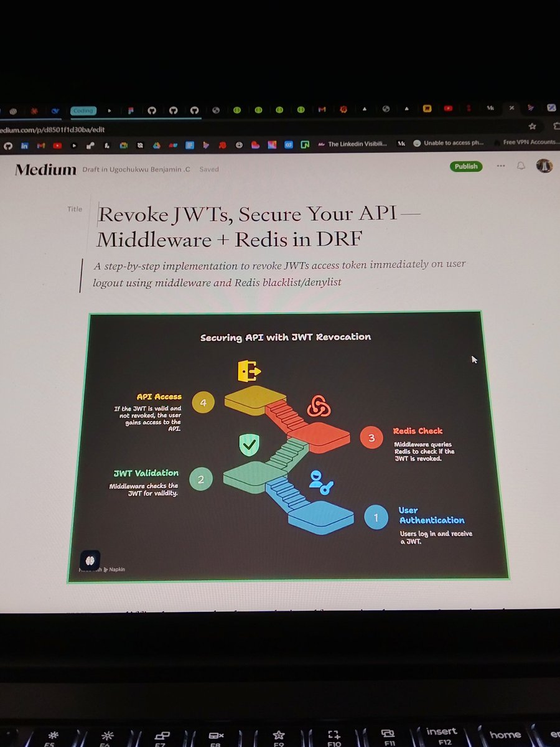Open the notifications bell

click(521, 166)
